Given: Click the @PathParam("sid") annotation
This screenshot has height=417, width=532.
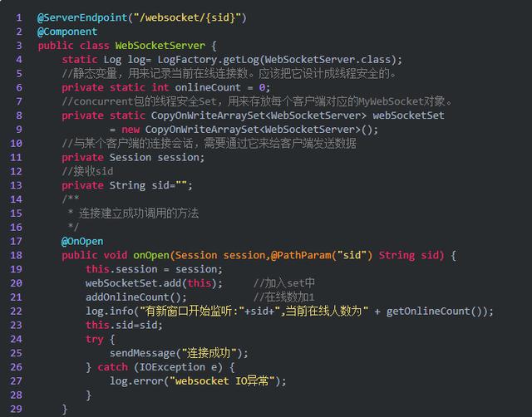Looking at the screenshot, I should click(322, 255).
